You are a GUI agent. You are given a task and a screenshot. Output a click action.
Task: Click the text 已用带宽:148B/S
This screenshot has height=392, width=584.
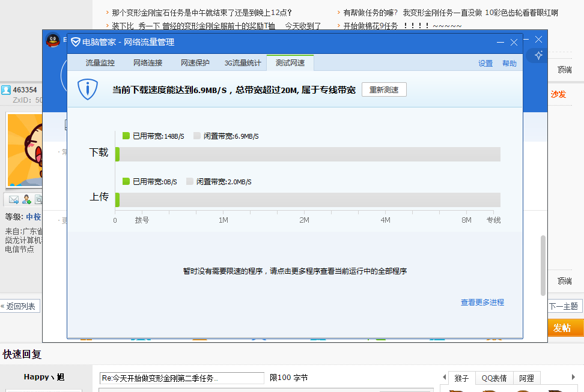coord(158,136)
